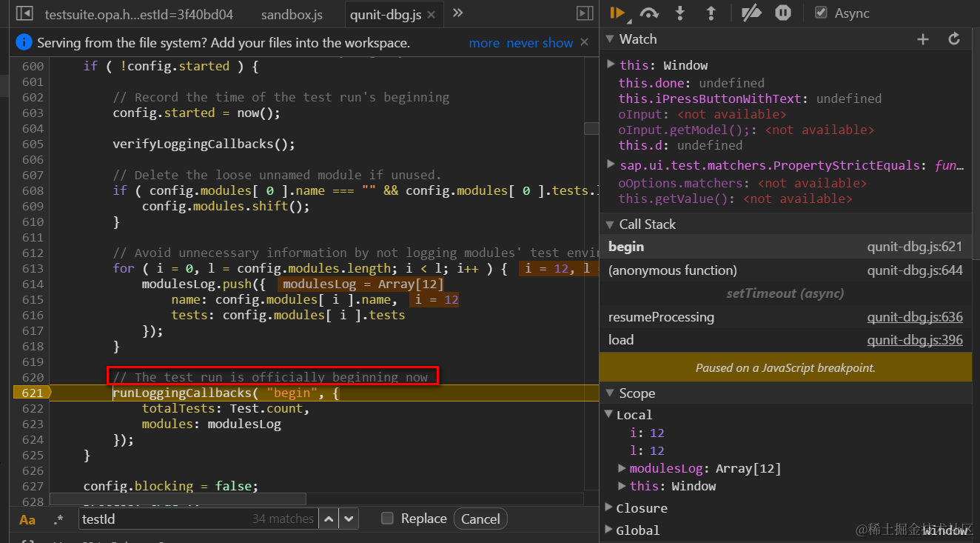Collapse the Local scope
Viewport: 980px width, 543px height.
[x=608, y=415]
